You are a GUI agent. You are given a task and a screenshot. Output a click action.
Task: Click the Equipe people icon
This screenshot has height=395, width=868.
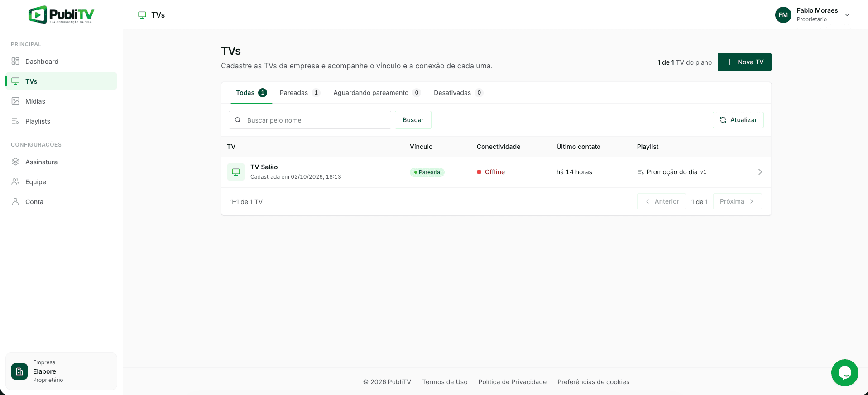click(15, 182)
